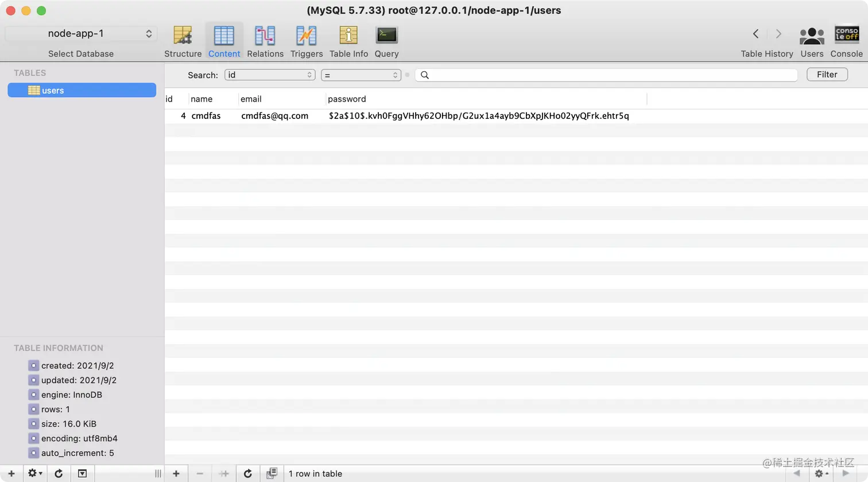Close the window with red button
This screenshot has height=482, width=868.
coord(10,10)
